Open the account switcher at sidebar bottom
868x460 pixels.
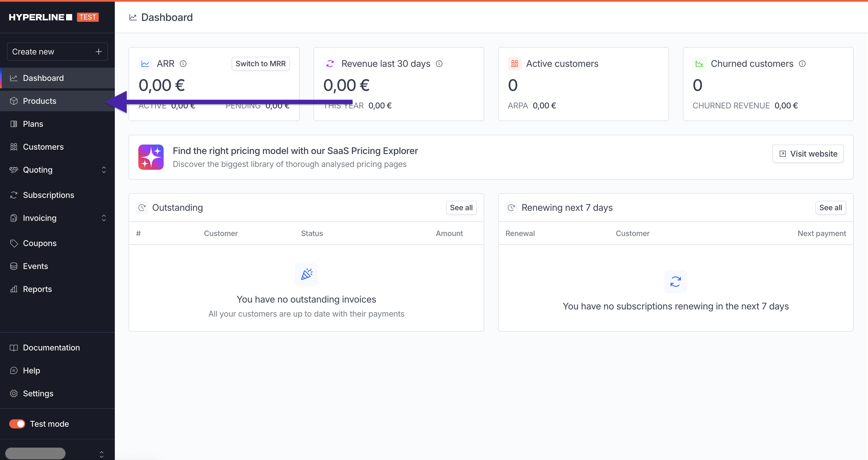coord(101,454)
